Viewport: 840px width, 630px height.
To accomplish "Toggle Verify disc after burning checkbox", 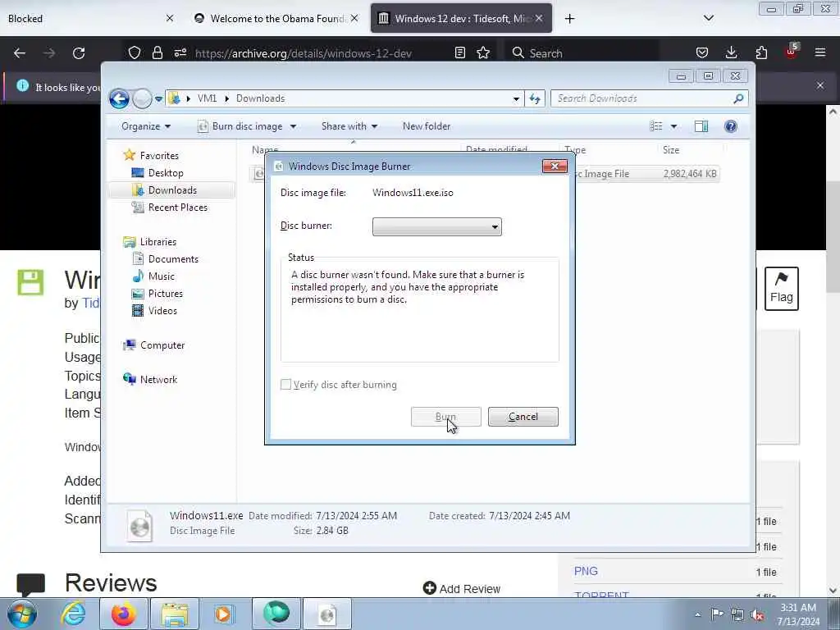I will (286, 385).
